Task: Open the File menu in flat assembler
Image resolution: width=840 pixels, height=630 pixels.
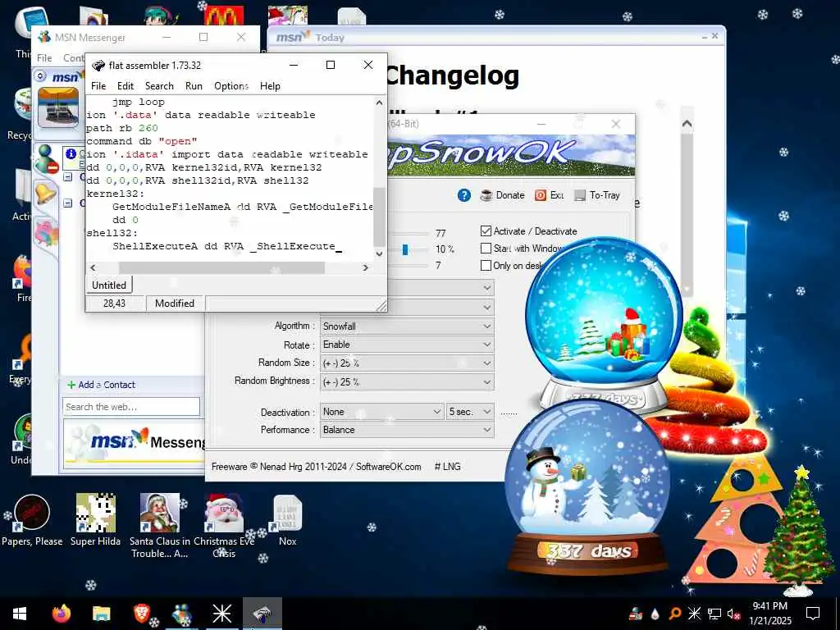Action: pyautogui.click(x=98, y=85)
